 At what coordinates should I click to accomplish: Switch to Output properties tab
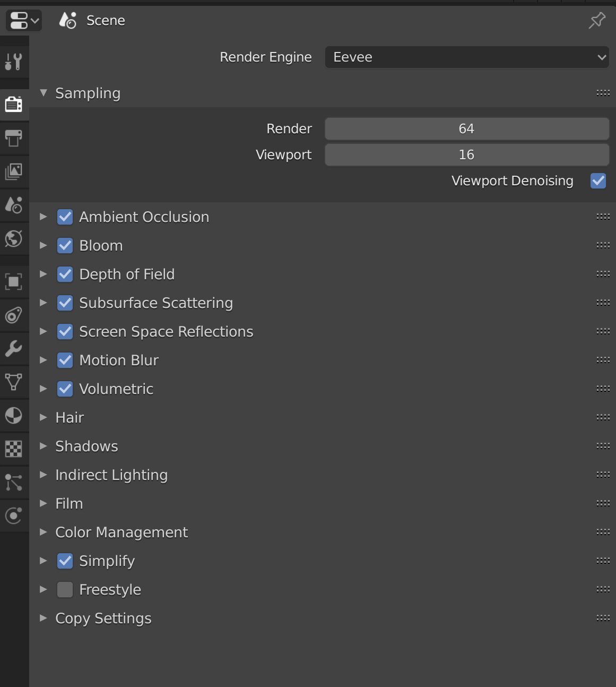pos(14,138)
